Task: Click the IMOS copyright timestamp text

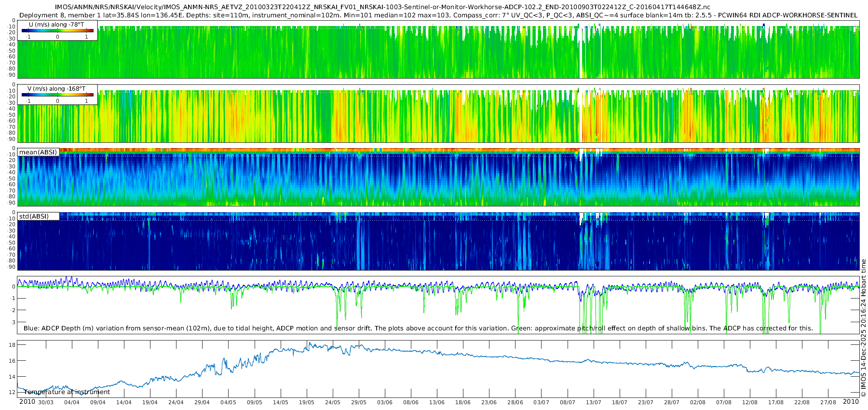Action: click(x=863, y=328)
